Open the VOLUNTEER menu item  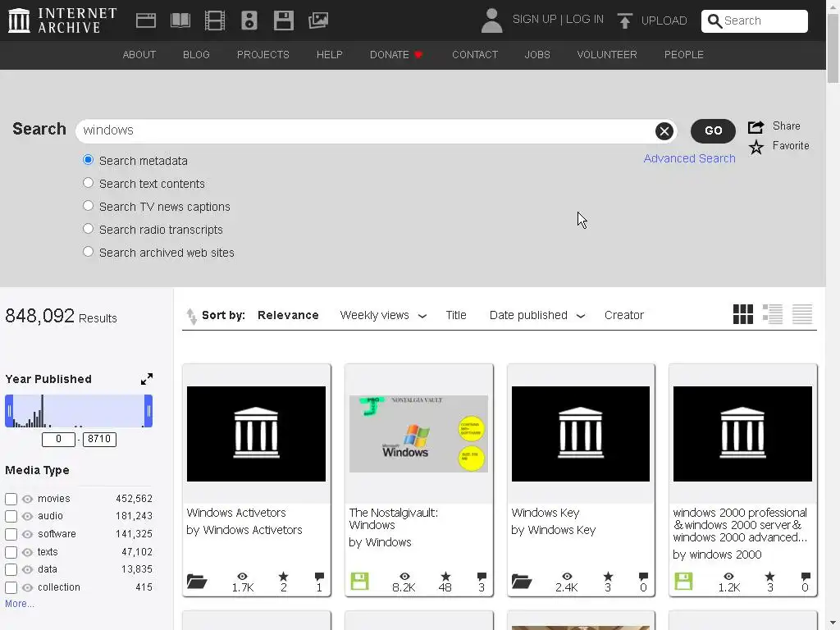pos(607,55)
